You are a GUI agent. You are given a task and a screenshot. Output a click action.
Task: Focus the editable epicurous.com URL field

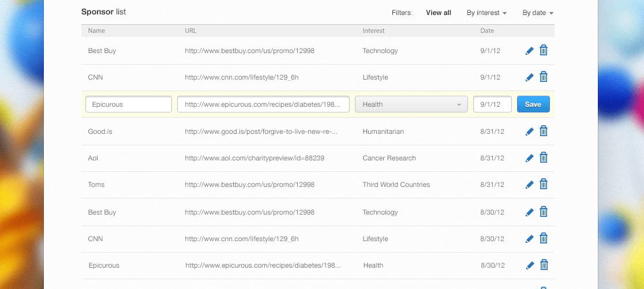point(263,104)
